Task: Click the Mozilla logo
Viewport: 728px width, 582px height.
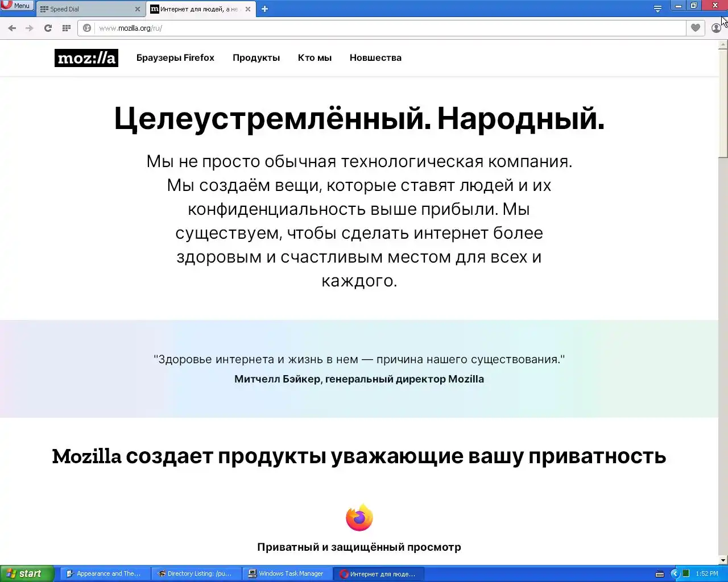Action: [x=86, y=58]
